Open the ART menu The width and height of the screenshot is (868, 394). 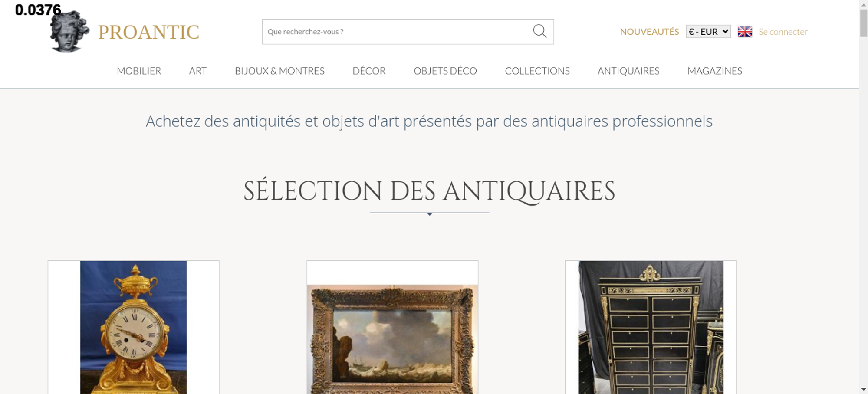click(x=198, y=71)
